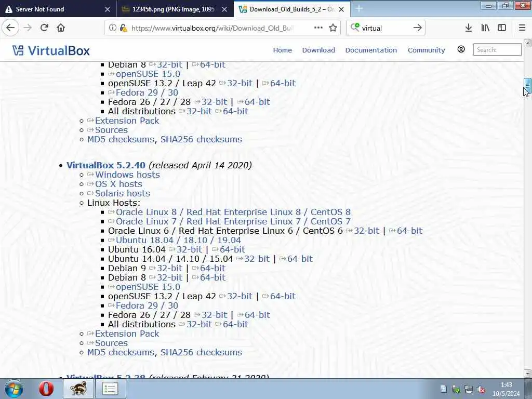This screenshot has height=399, width=532.
Task: Open the Community nav item
Action: pyautogui.click(x=426, y=50)
